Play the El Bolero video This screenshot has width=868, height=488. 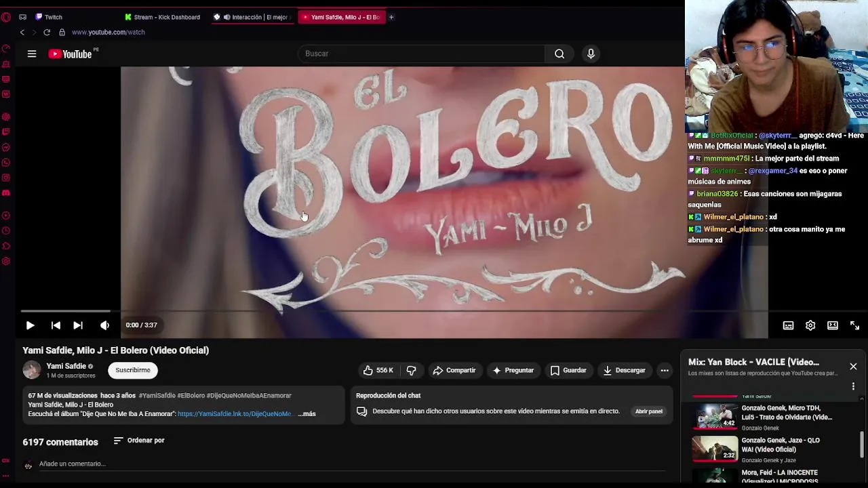point(30,325)
